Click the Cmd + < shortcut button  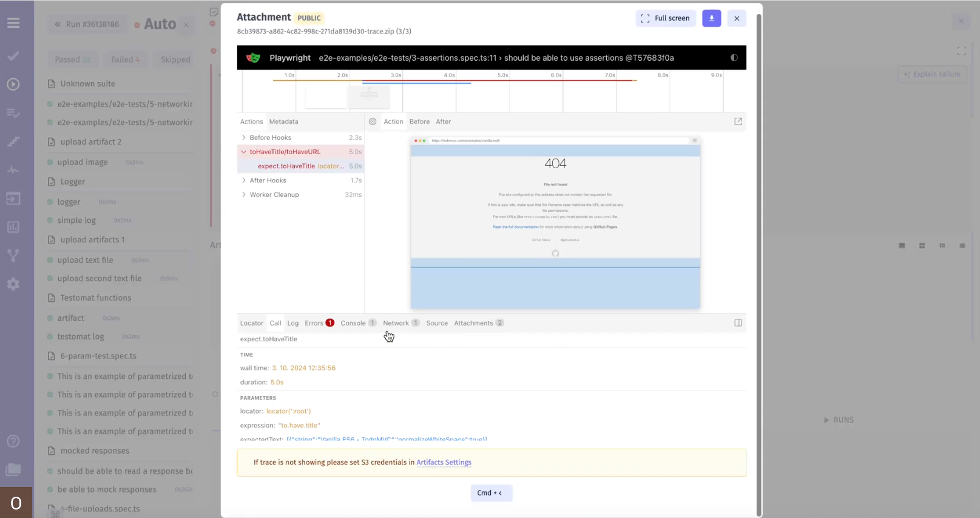(x=492, y=493)
